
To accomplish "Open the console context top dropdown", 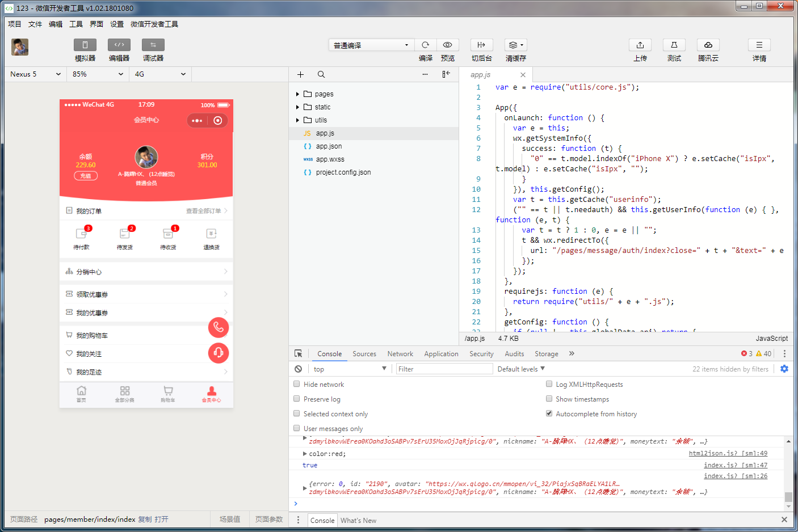I will (x=350, y=369).
